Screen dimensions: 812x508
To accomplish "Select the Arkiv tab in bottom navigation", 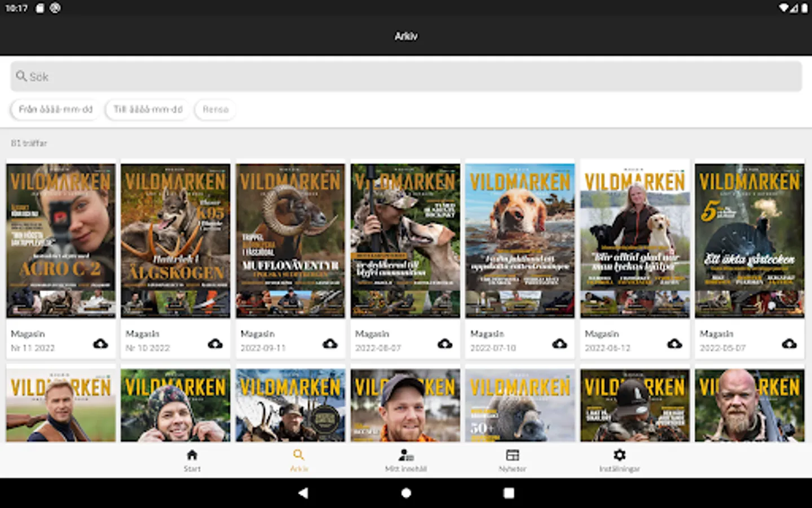I will click(299, 460).
